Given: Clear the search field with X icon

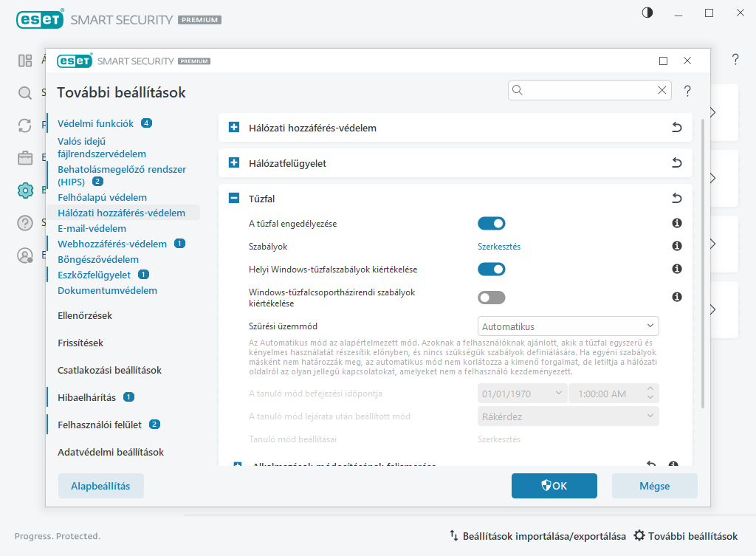Looking at the screenshot, I should pyautogui.click(x=662, y=90).
